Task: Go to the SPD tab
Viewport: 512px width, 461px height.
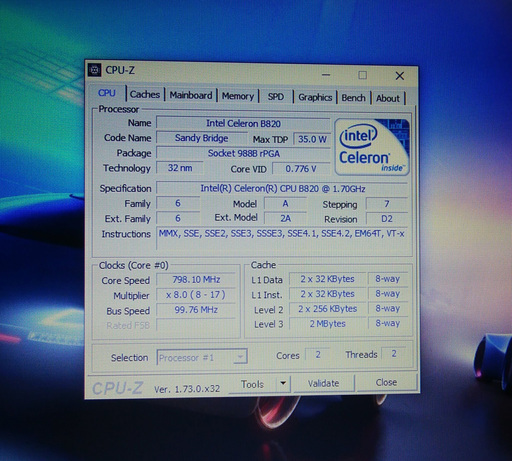Action: (276, 97)
